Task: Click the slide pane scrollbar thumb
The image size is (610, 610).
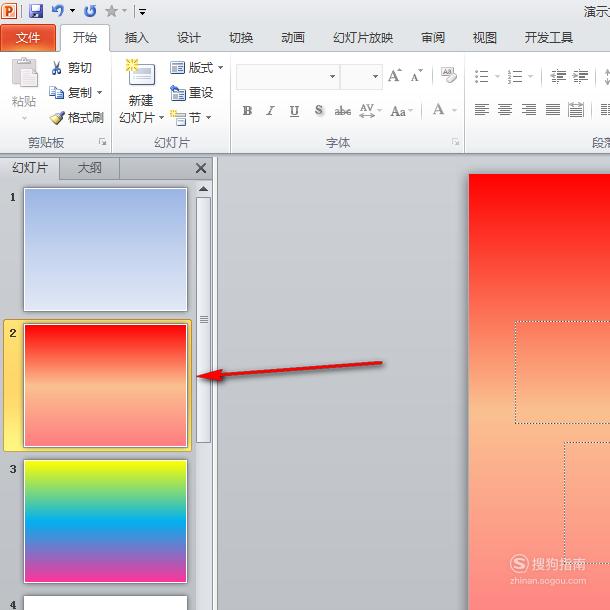Action: pos(203,320)
